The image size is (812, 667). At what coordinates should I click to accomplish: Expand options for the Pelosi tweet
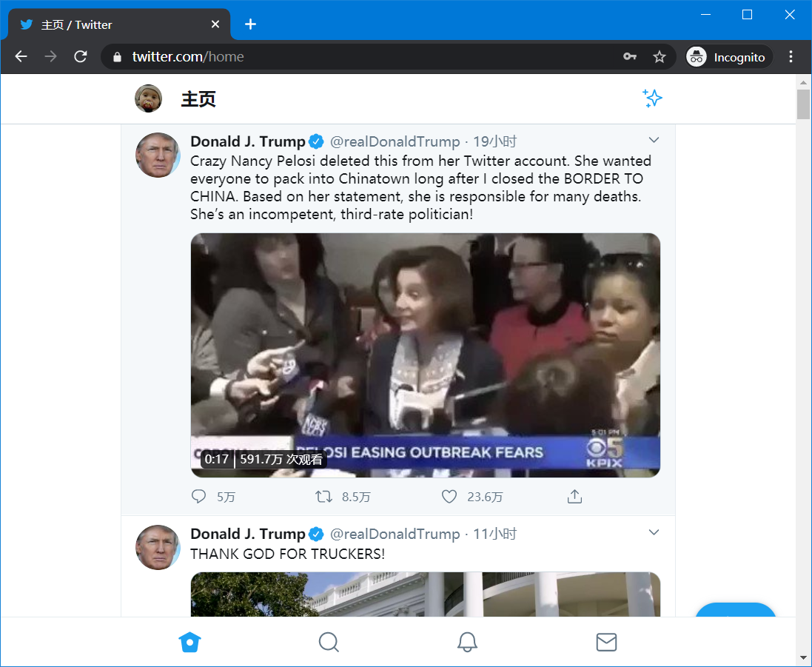pyautogui.click(x=654, y=140)
